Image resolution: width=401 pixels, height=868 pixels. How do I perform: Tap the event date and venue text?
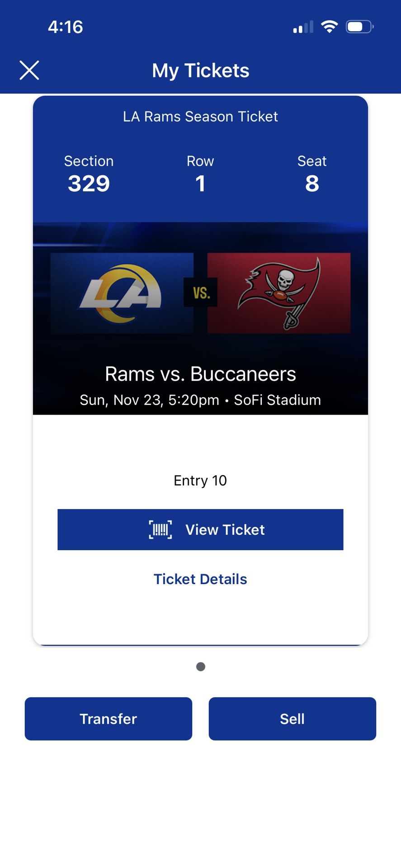coord(200,400)
